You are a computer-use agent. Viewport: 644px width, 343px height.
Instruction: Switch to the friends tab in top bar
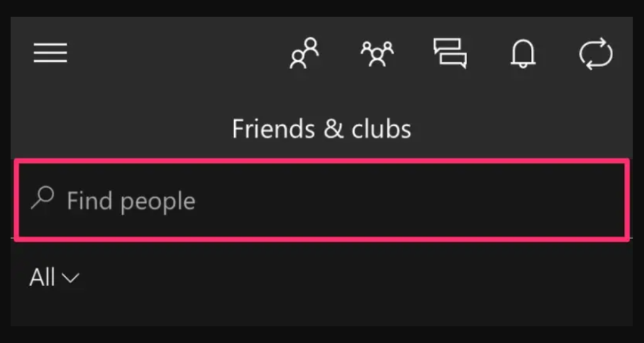304,53
